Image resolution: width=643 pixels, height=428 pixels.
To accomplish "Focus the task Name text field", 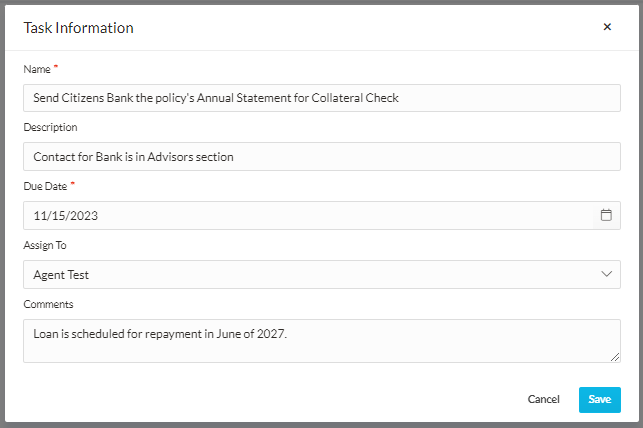I will [x=321, y=98].
